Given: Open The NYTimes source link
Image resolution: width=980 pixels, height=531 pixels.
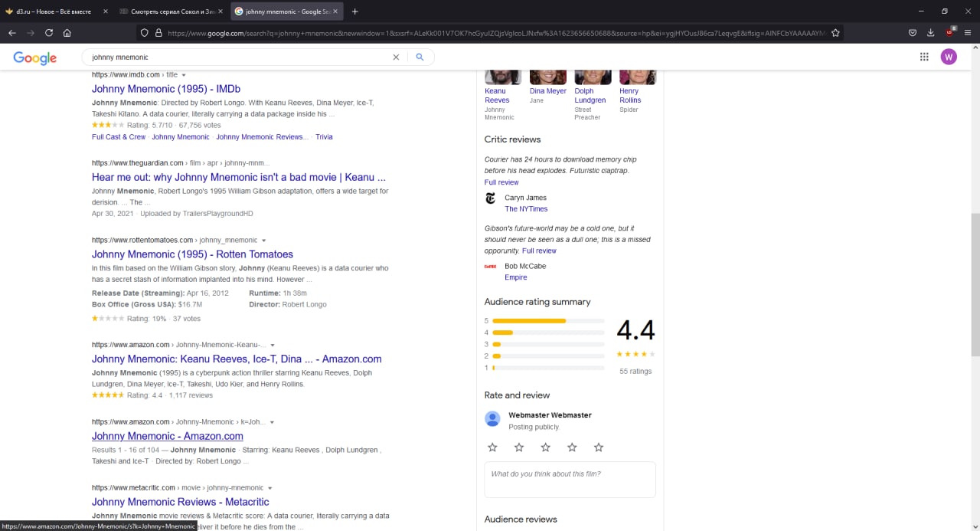Looking at the screenshot, I should point(526,209).
